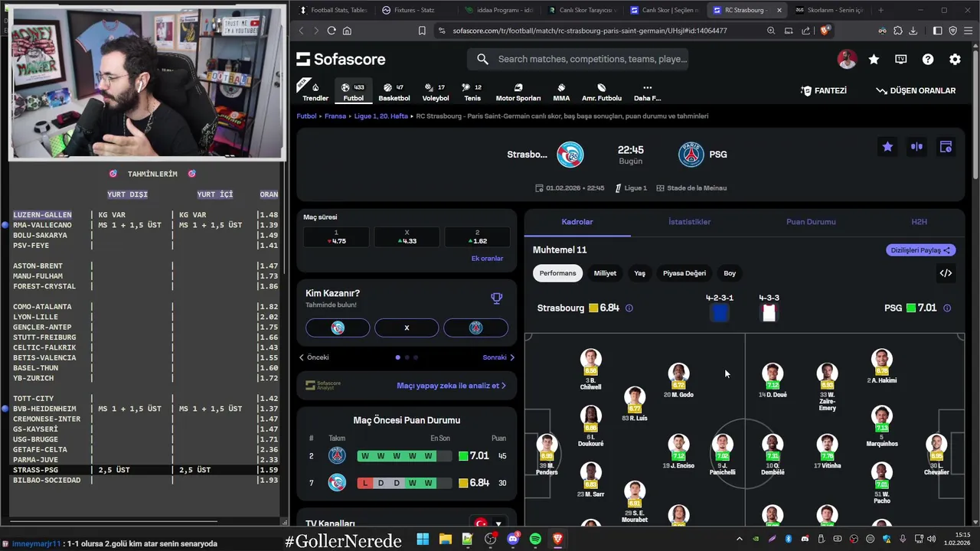Select PSG white kit swatch

[769, 313]
